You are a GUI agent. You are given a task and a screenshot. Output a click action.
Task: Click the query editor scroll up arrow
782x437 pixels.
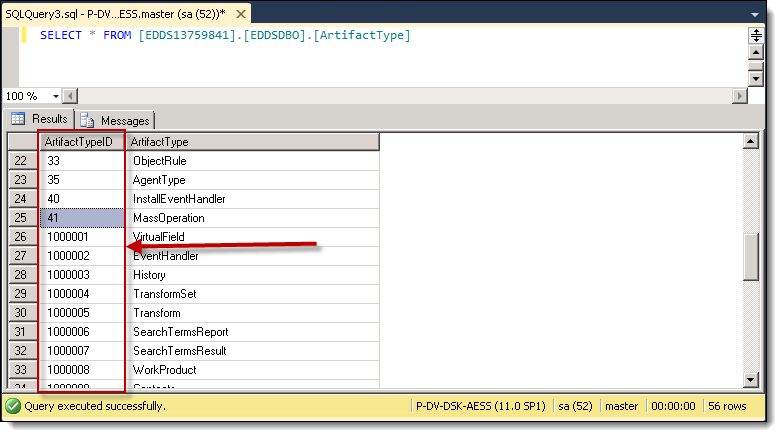(756, 52)
